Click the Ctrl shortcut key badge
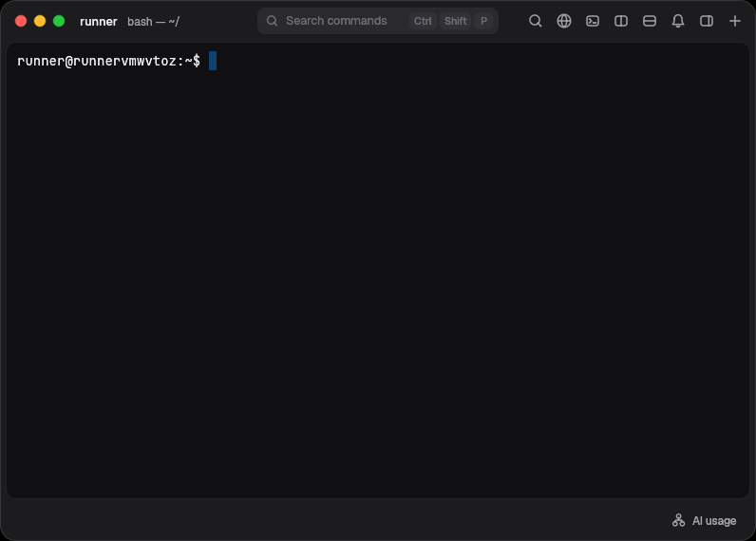This screenshot has height=541, width=756. pos(423,21)
